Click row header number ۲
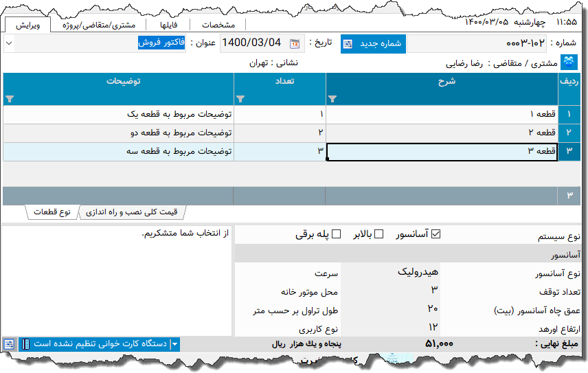Viewport: 588px width, 373px height. pos(569,133)
